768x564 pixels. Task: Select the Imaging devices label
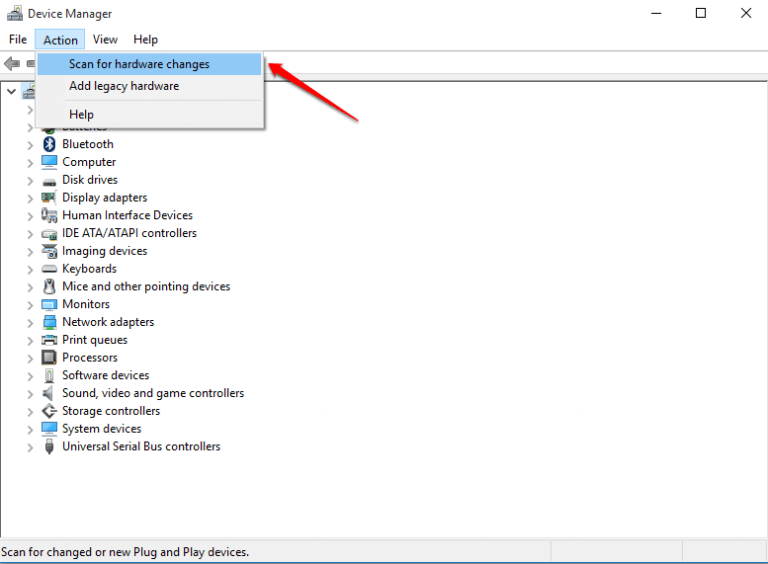104,251
